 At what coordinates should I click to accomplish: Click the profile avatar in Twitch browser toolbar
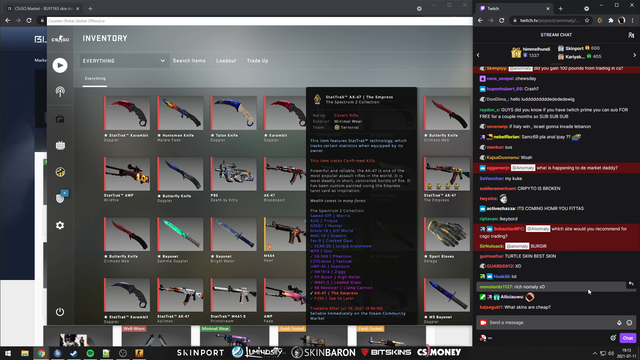[622, 20]
